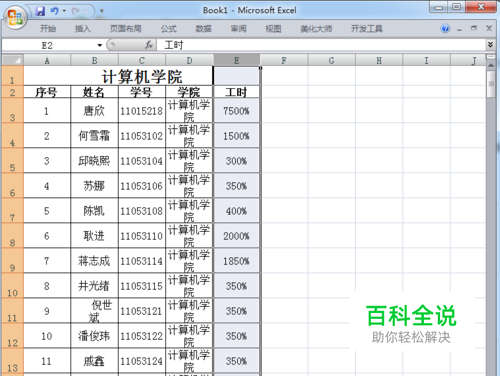
Task: Close the workbook with the inner X
Action: [489, 28]
